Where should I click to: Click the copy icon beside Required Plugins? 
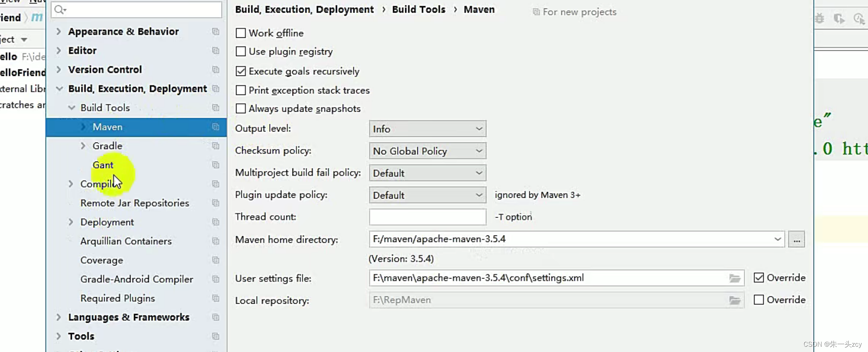216,298
